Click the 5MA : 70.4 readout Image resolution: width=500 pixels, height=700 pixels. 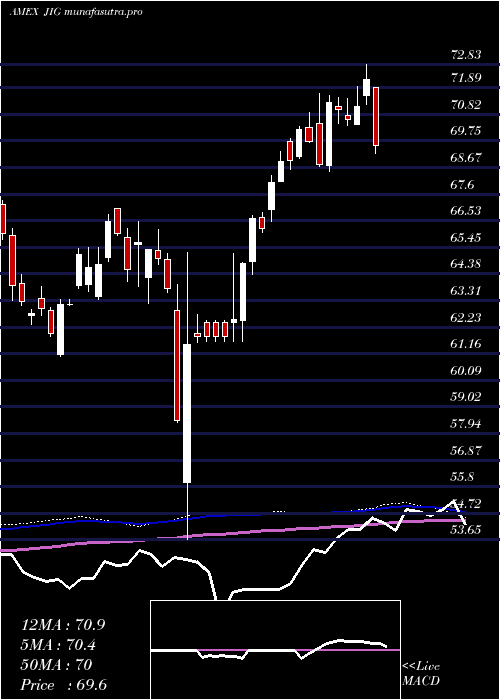click(60, 645)
